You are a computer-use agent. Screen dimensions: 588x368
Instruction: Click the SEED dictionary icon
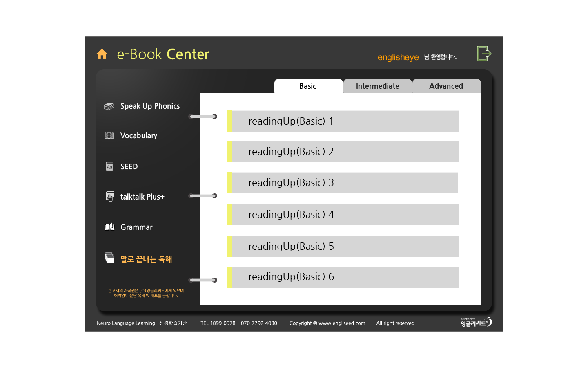tap(109, 166)
